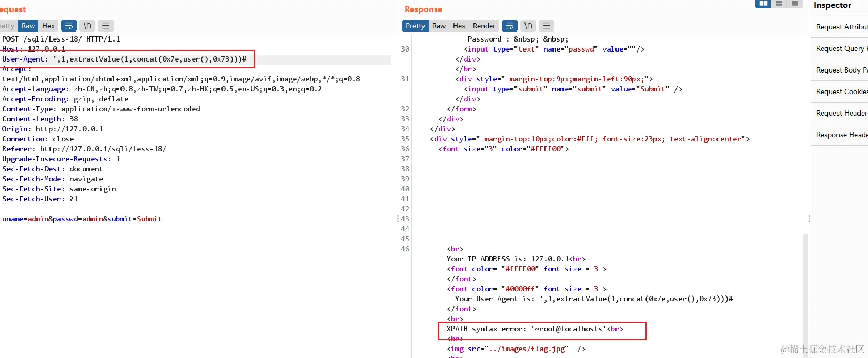Click the Connection: close header line
This screenshot has height=358, width=868.
(38, 139)
